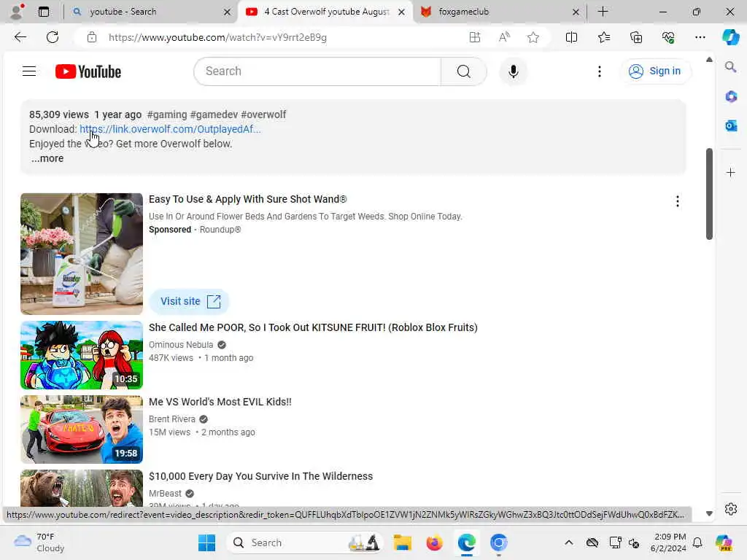The width and height of the screenshot is (747, 560).
Task: Open Brent Rivera channel name
Action: 172,419
